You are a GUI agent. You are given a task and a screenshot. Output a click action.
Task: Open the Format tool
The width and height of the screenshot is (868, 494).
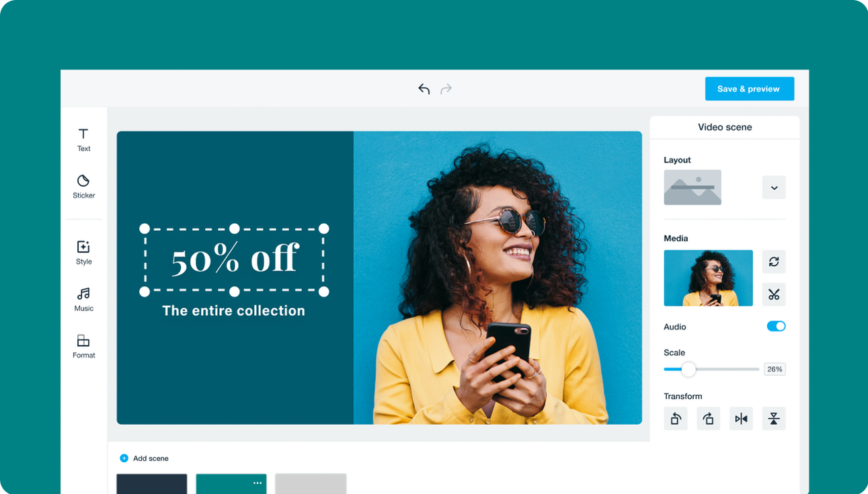tap(83, 346)
